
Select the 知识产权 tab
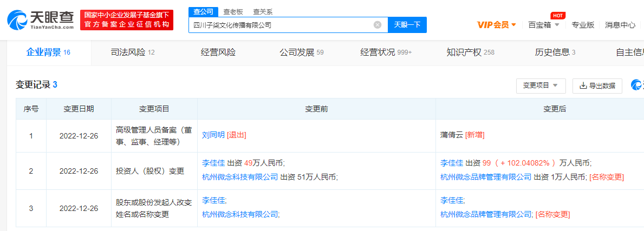[470, 52]
